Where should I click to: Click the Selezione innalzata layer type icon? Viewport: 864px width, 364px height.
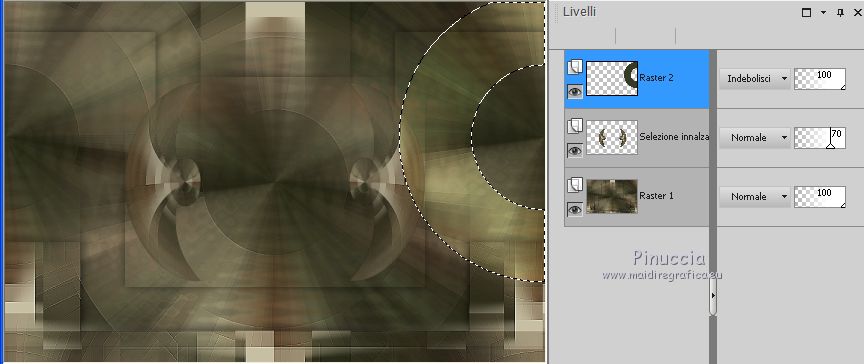[x=575, y=126]
